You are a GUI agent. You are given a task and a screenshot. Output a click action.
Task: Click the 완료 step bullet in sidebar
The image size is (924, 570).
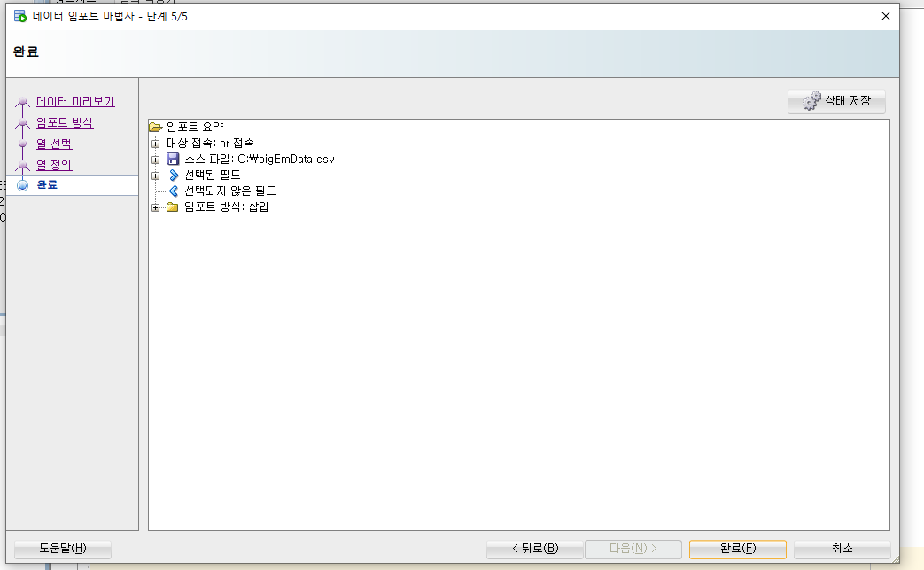[x=22, y=185]
